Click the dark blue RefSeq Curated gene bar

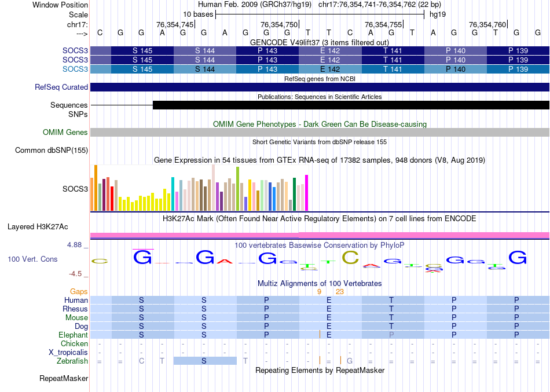click(x=320, y=87)
